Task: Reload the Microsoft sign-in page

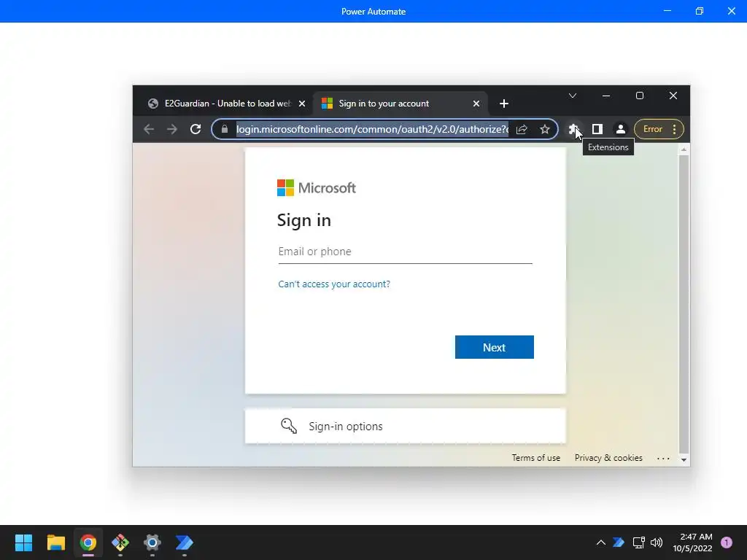Action: (x=196, y=129)
